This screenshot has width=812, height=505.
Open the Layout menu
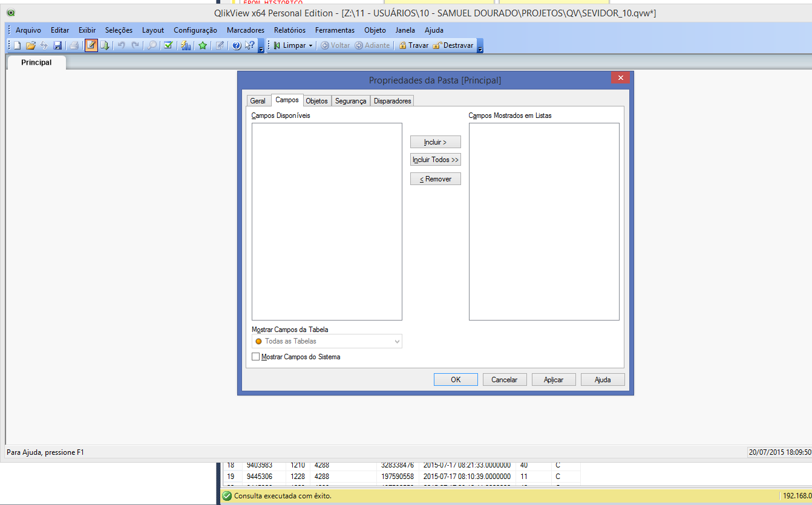coord(153,30)
